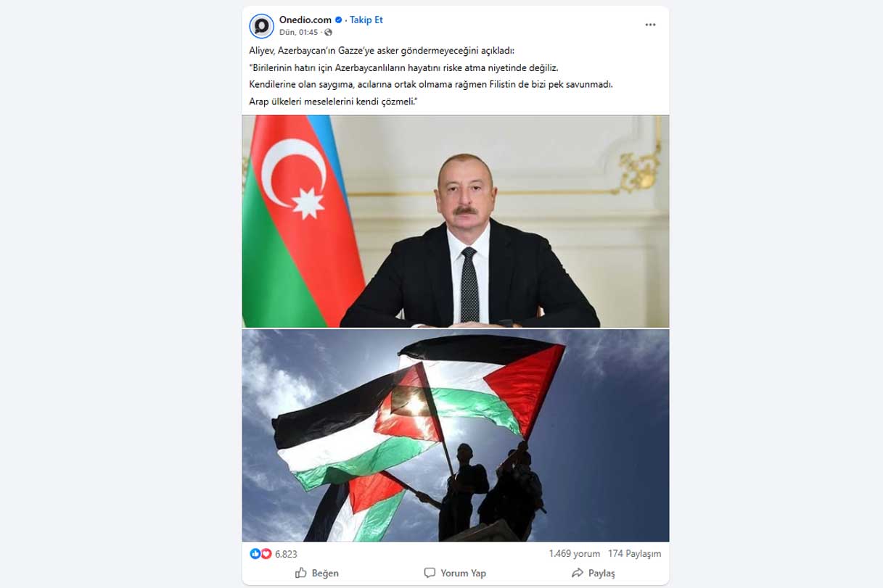883x588 pixels.
Task: Click the blue verified badge beside Onedio.com
Action: coord(338,20)
